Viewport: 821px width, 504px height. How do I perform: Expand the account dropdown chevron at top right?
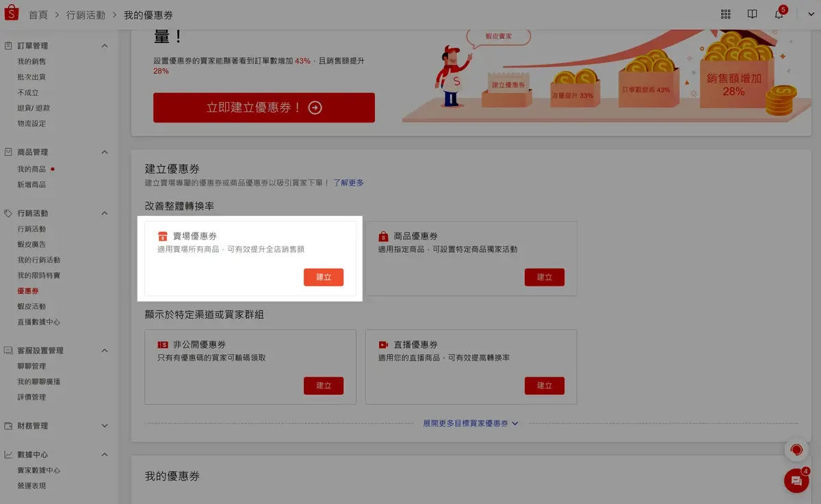(811, 15)
